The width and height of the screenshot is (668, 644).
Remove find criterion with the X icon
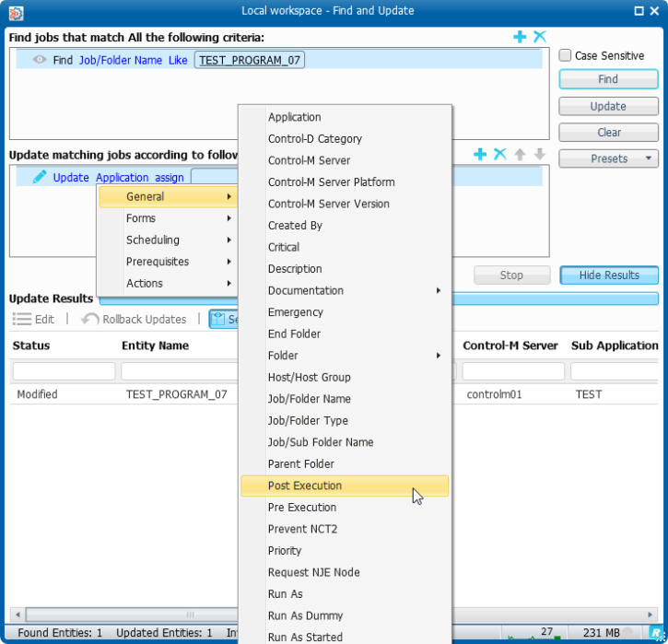click(x=540, y=37)
